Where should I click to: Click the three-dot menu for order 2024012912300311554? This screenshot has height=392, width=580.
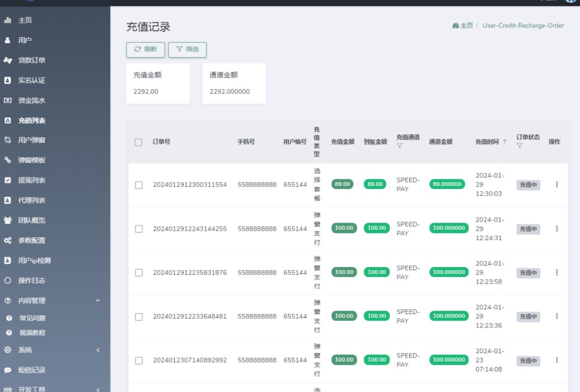pos(556,184)
